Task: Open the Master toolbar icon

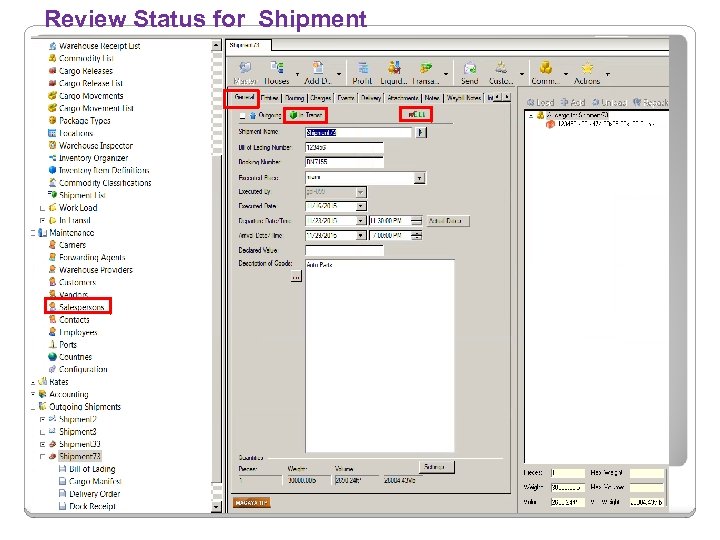Action: coord(245,72)
